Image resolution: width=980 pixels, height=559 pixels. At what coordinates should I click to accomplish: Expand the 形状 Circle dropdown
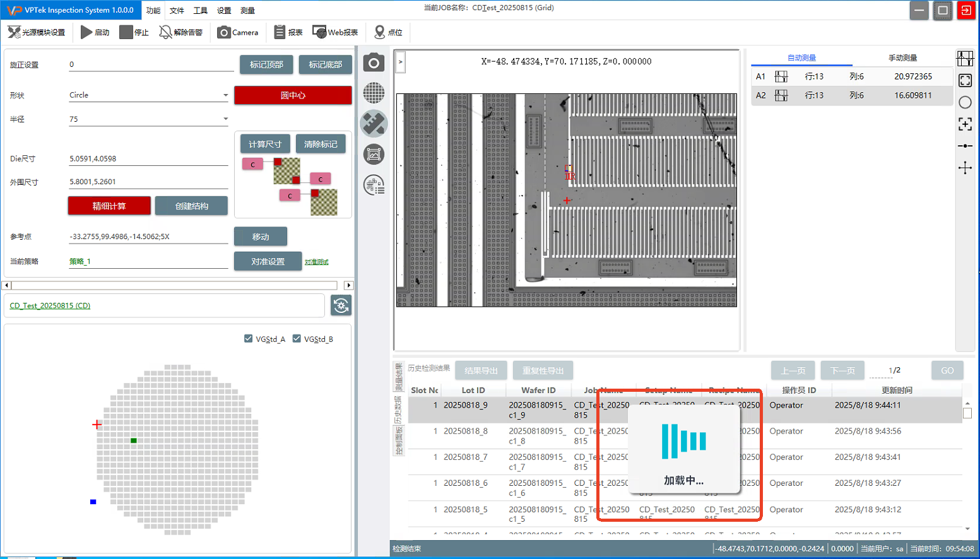225,95
